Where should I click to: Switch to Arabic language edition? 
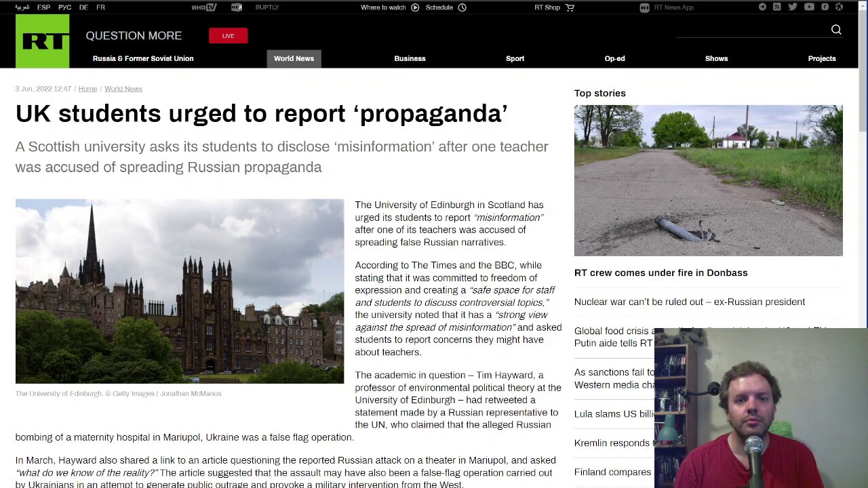tap(22, 7)
